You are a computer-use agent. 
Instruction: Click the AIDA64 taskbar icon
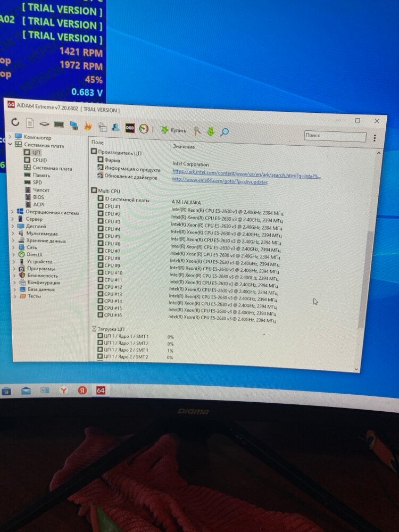pyautogui.click(x=101, y=390)
